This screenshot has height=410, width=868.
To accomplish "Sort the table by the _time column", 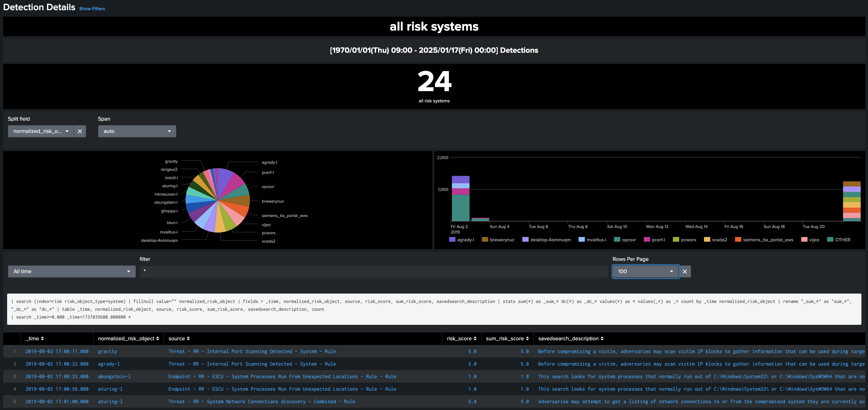I will point(35,339).
